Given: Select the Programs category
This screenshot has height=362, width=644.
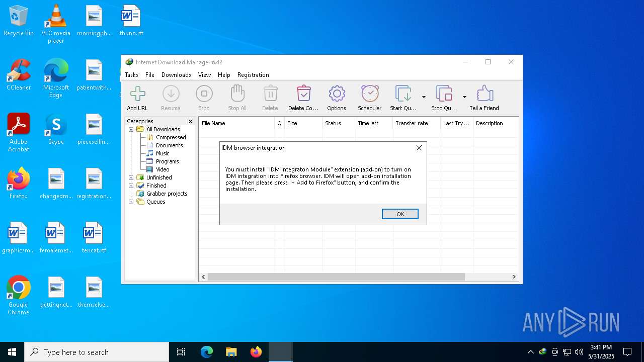Looking at the screenshot, I should (x=167, y=161).
